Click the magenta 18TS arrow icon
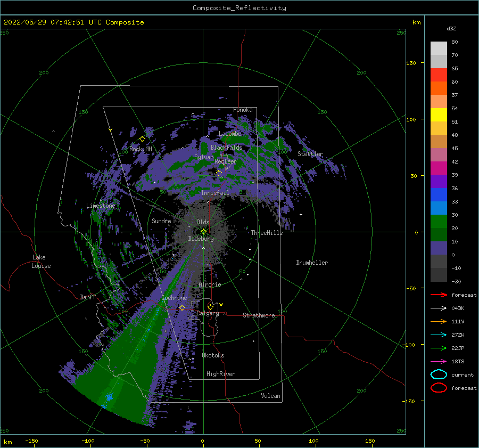479x448 pixels. pyautogui.click(x=439, y=362)
